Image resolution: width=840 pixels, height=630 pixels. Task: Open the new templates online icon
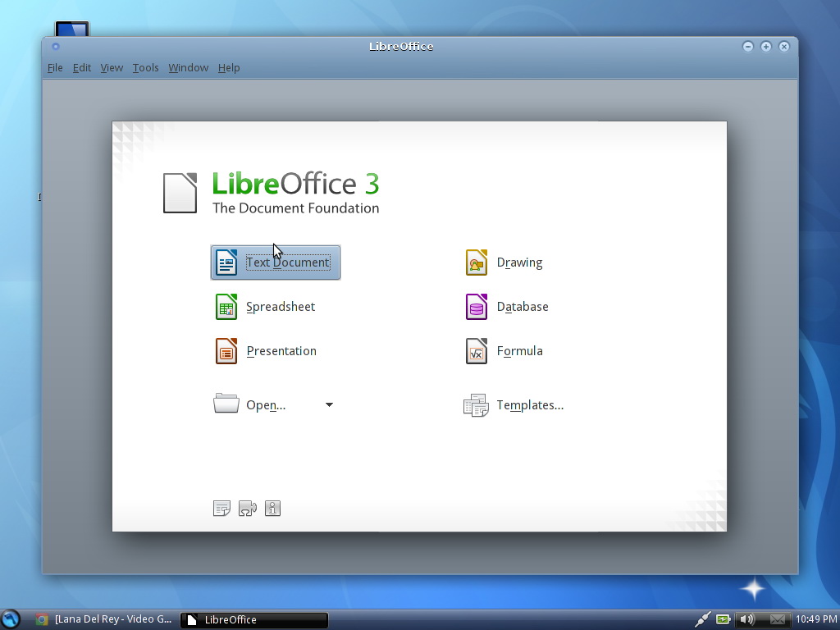tap(221, 508)
